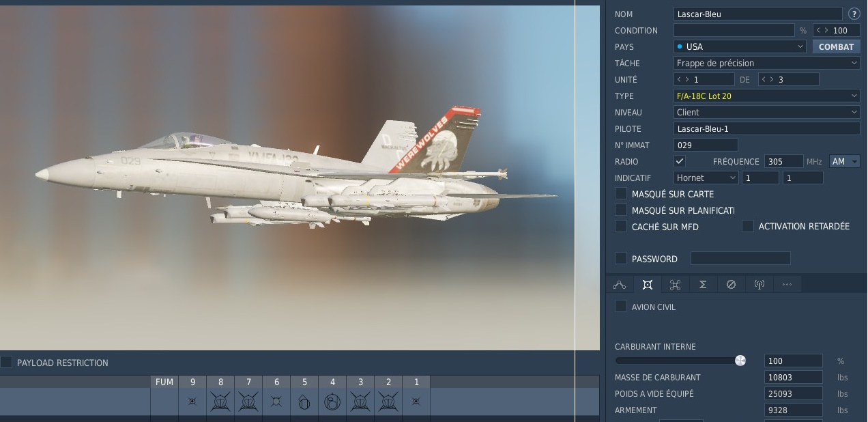Image resolution: width=868 pixels, height=422 pixels.
Task: Click the COMBAT button
Action: pyautogui.click(x=836, y=46)
